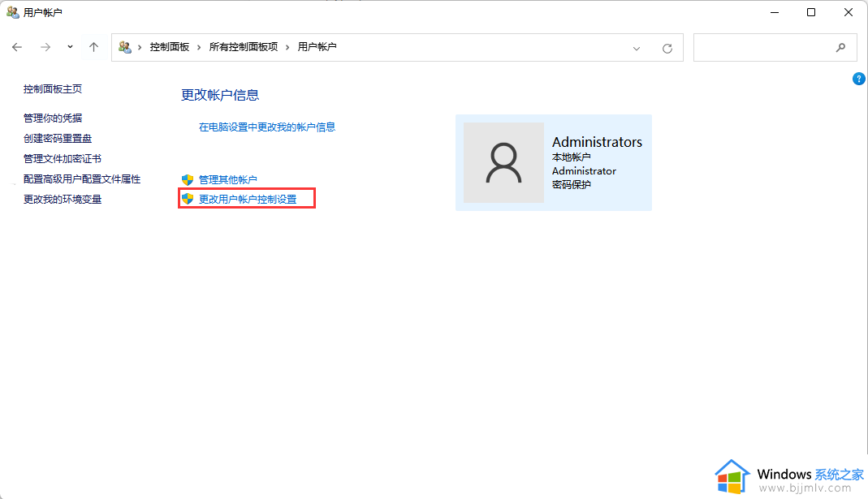Click the 更改帐户信息 heading
The height and width of the screenshot is (499, 868).
tap(220, 95)
